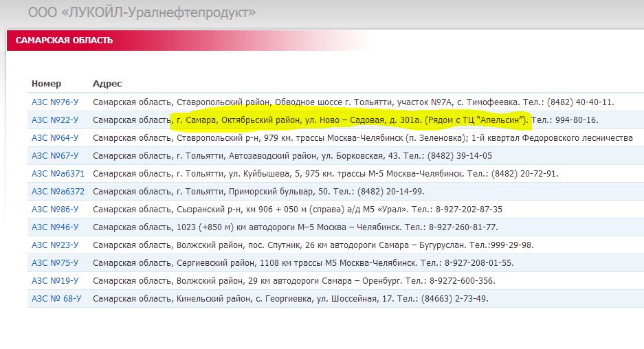Image resolution: width=644 pixels, height=349 pixels.
Task: Select the address with ул. Борковская, 43
Action: [292, 156]
